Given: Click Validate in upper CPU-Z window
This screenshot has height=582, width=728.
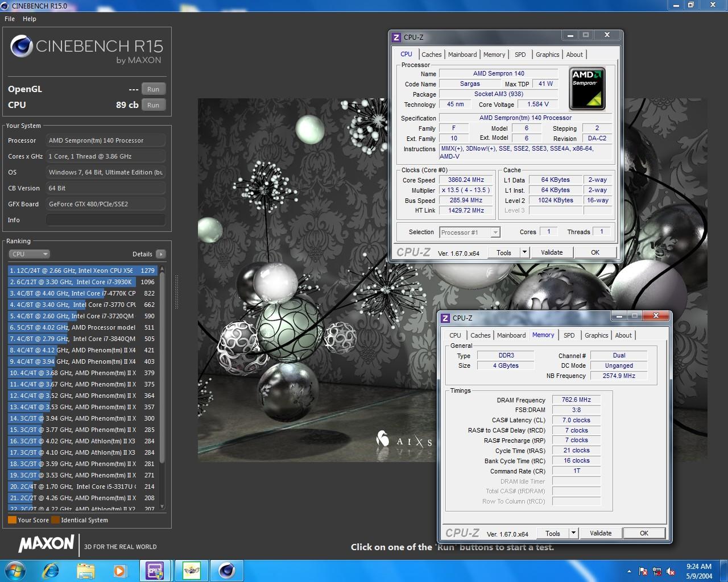Looking at the screenshot, I should [552, 252].
